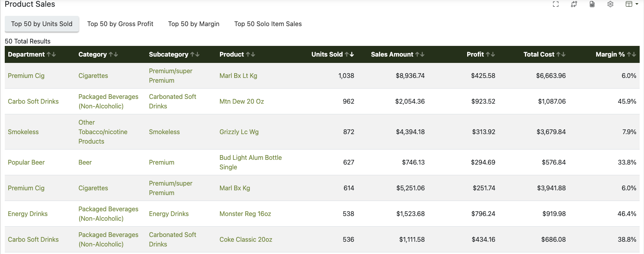Click the fullscreen expand icon
644x254 pixels.
(556, 4)
